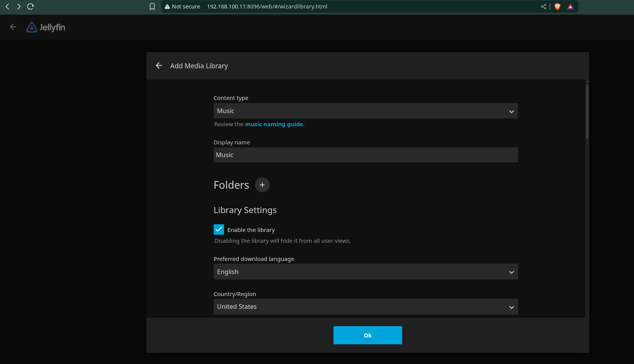
Task: Click the dialog vertical scrollbar
Action: pos(587,112)
